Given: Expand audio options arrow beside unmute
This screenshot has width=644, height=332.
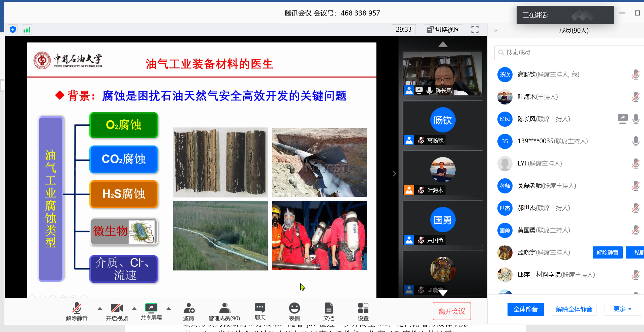Looking at the screenshot, I should click(100, 308).
